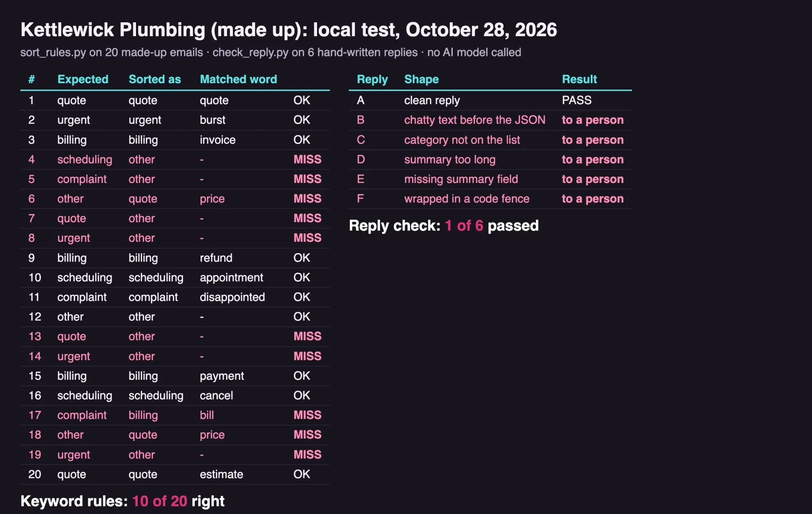Click the 'Shape' column header
The width and height of the screenshot is (812, 514).
click(421, 79)
